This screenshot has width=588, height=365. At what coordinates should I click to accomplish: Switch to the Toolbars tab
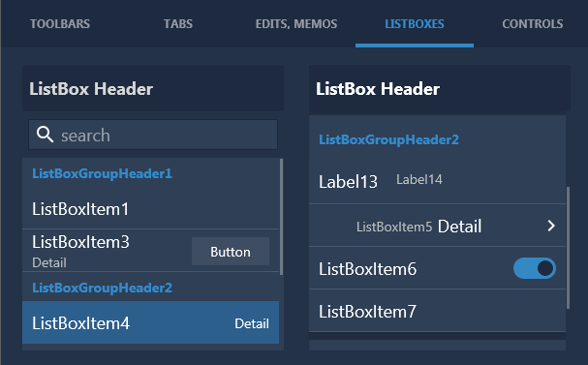click(x=60, y=24)
